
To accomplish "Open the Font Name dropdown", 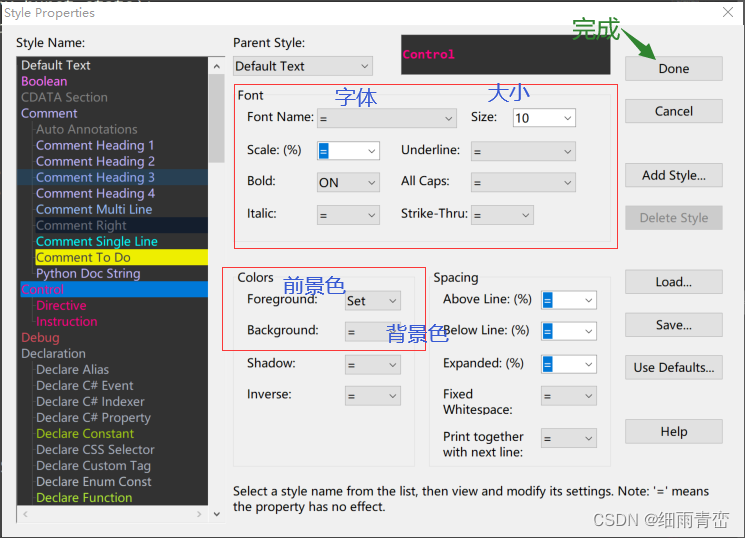I will click(387, 118).
